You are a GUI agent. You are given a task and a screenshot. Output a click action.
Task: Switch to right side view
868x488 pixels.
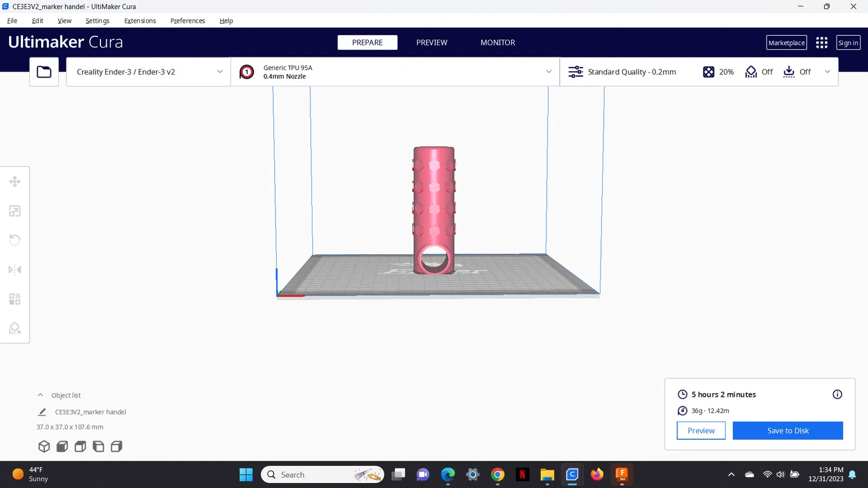(x=116, y=446)
